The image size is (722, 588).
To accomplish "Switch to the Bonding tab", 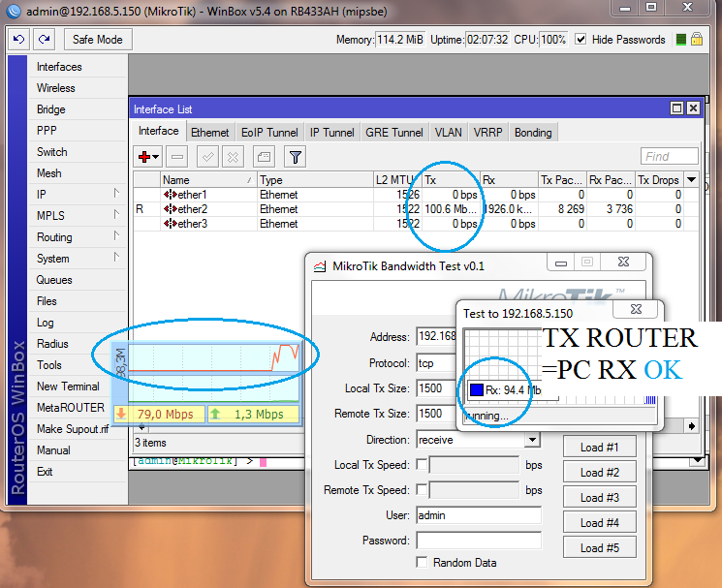I will click(x=533, y=133).
